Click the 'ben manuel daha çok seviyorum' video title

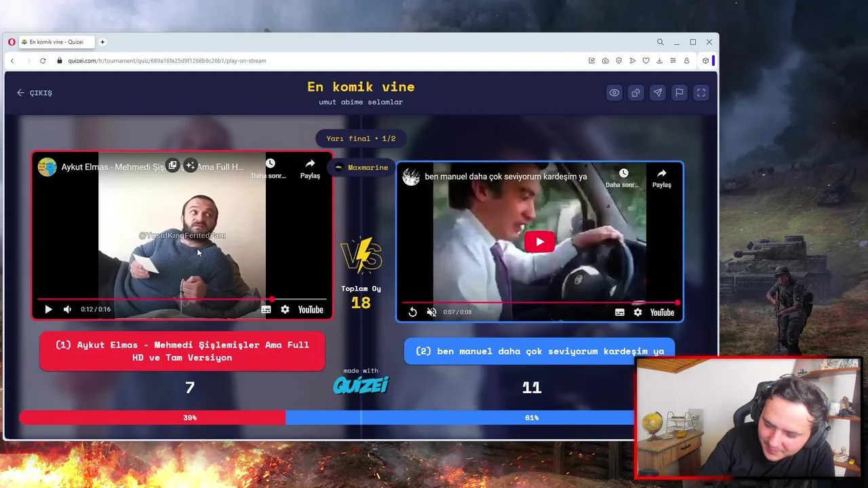click(506, 177)
